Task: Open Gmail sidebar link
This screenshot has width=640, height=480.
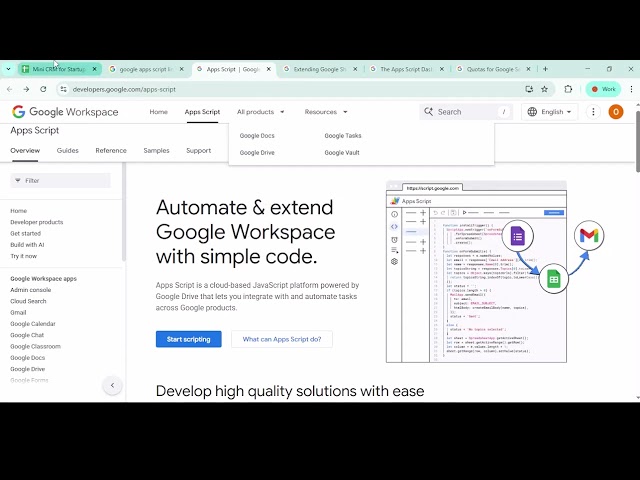Action: click(x=18, y=313)
